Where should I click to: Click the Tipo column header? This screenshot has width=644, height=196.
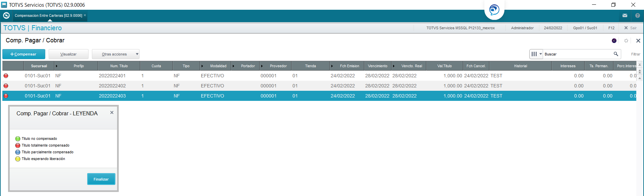[186, 66]
